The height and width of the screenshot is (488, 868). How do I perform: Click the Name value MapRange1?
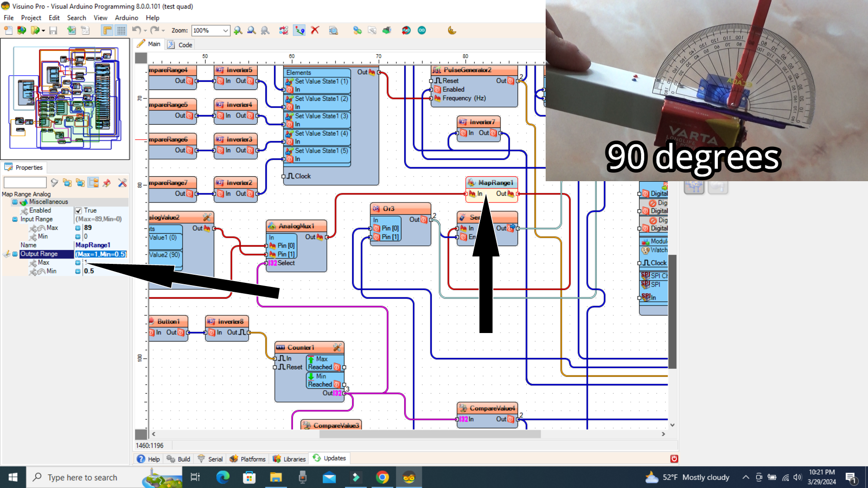click(93, 245)
